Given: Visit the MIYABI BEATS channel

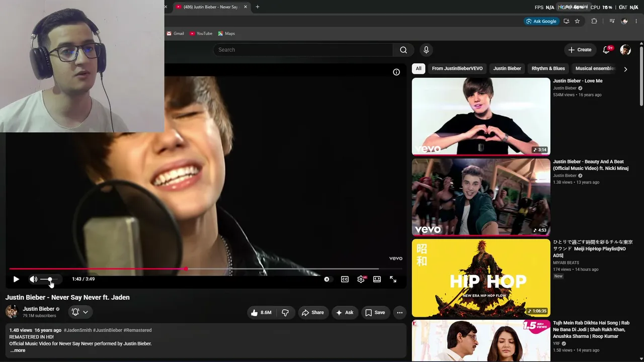Looking at the screenshot, I should [x=566, y=262].
